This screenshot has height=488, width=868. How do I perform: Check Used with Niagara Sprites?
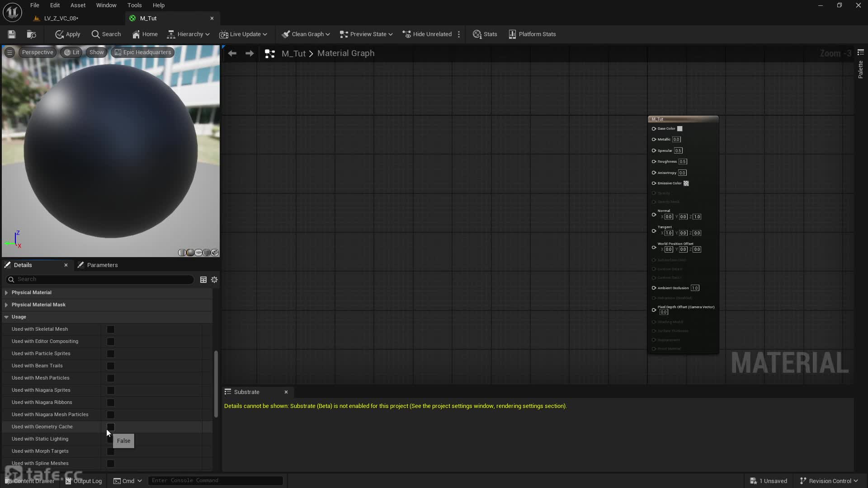point(111,390)
